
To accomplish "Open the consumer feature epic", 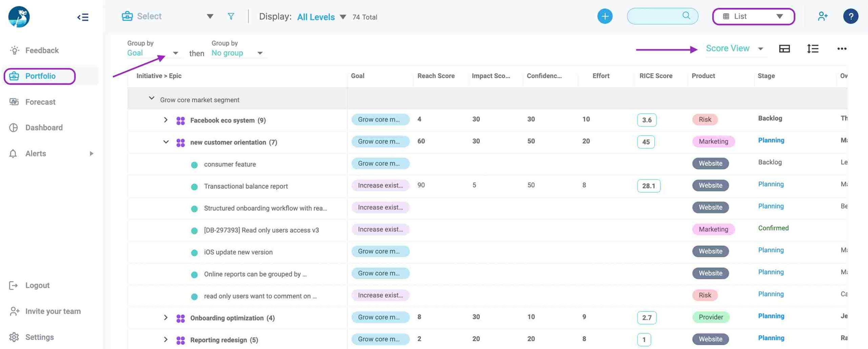I will 230,164.
